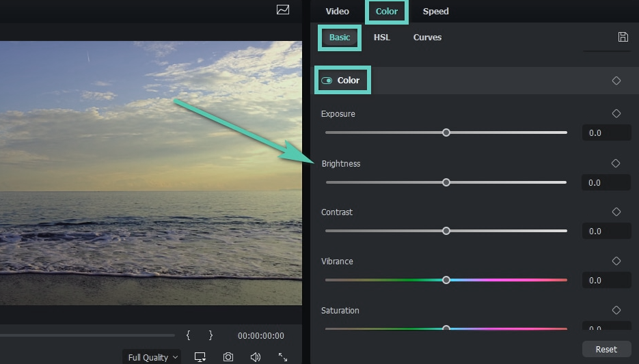Adjust preview volume with speaker icon

[255, 357]
